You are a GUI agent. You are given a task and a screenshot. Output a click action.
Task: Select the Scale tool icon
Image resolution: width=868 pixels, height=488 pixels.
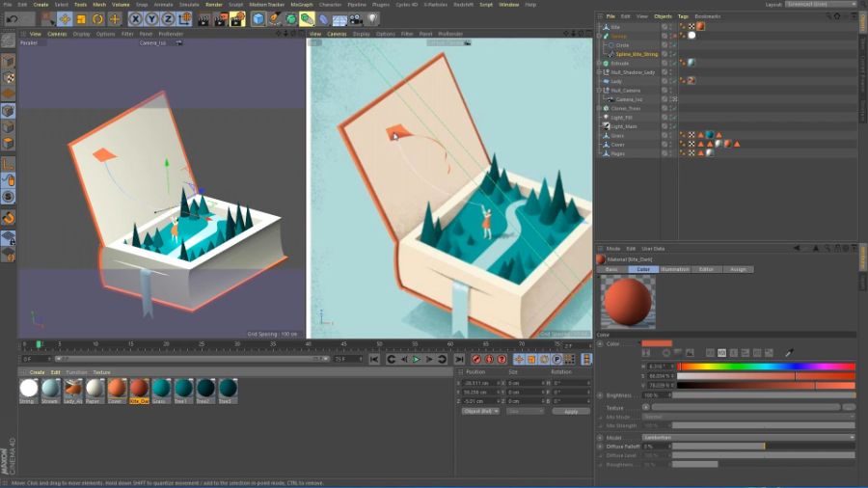81,19
